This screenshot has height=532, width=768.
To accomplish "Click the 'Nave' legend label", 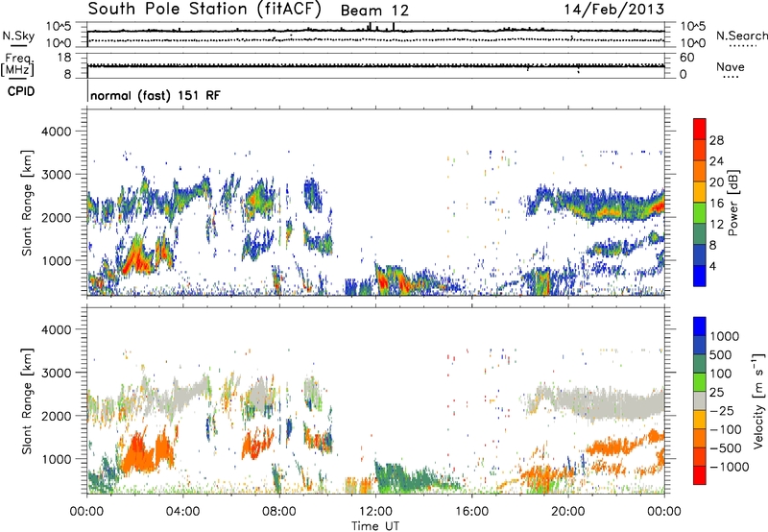I will pyautogui.click(x=731, y=66).
